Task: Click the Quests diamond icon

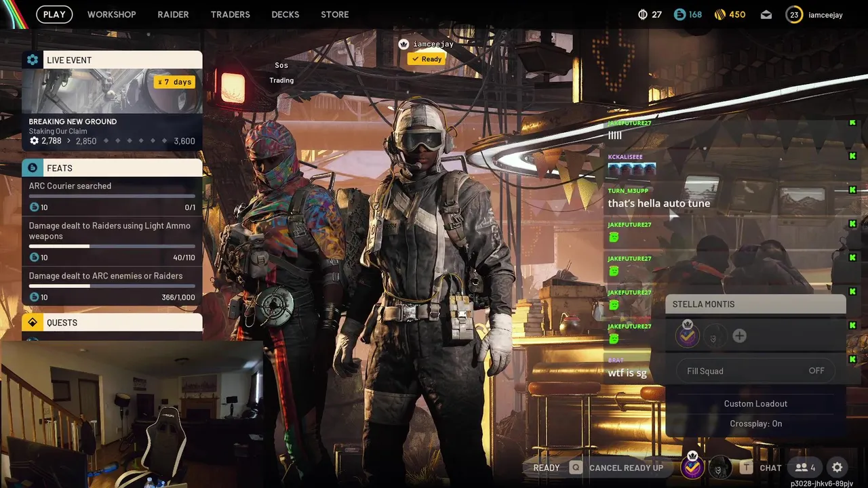Action: tap(33, 323)
